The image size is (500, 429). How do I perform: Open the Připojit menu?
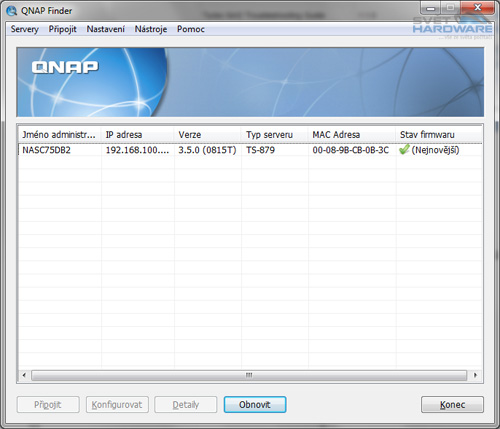click(63, 29)
